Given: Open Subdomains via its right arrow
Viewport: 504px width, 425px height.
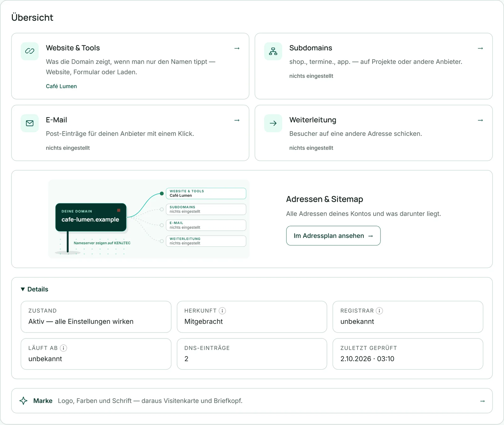Looking at the screenshot, I should (x=480, y=48).
